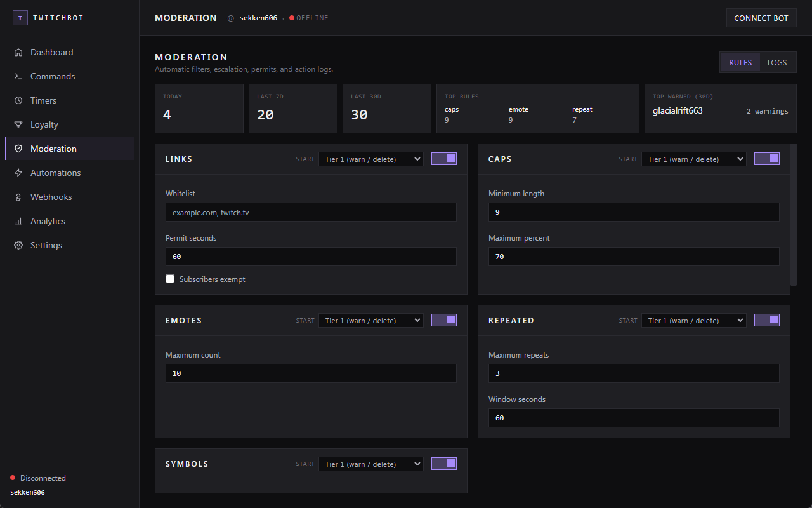This screenshot has width=812, height=508.
Task: Click the TwitchBot logo icon
Action: pyautogui.click(x=20, y=18)
